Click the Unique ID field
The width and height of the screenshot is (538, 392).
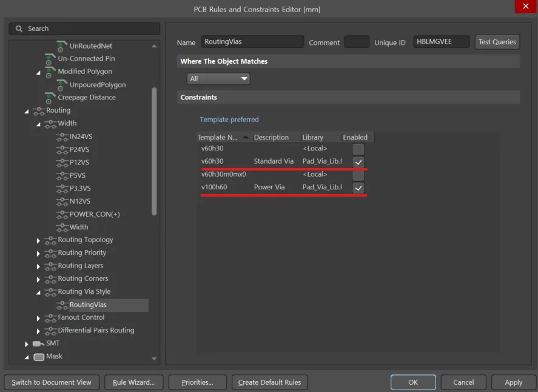click(441, 41)
